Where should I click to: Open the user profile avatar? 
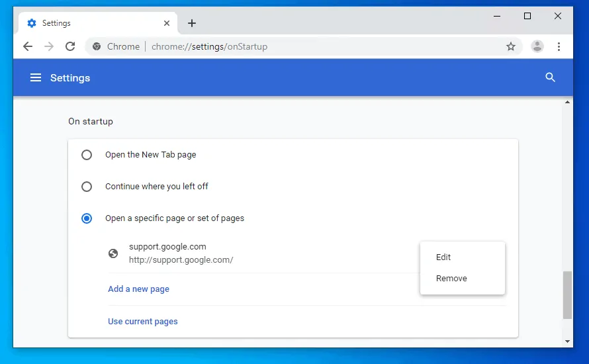(x=537, y=46)
